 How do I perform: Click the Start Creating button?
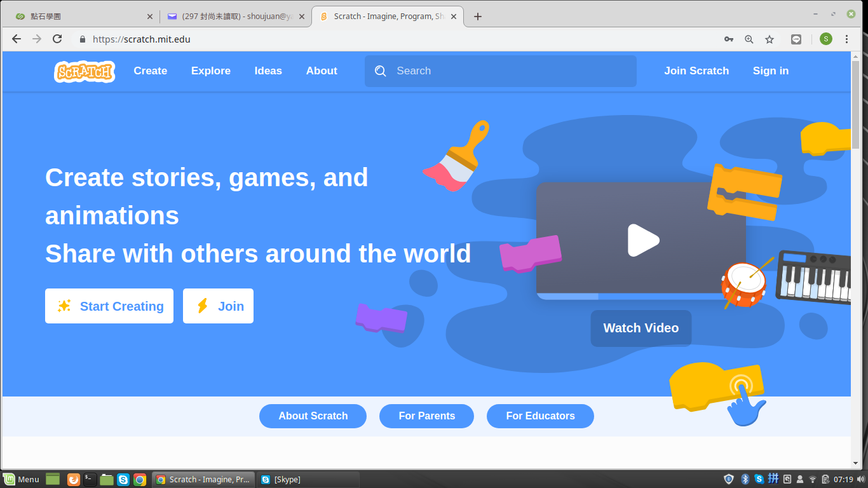pyautogui.click(x=109, y=306)
